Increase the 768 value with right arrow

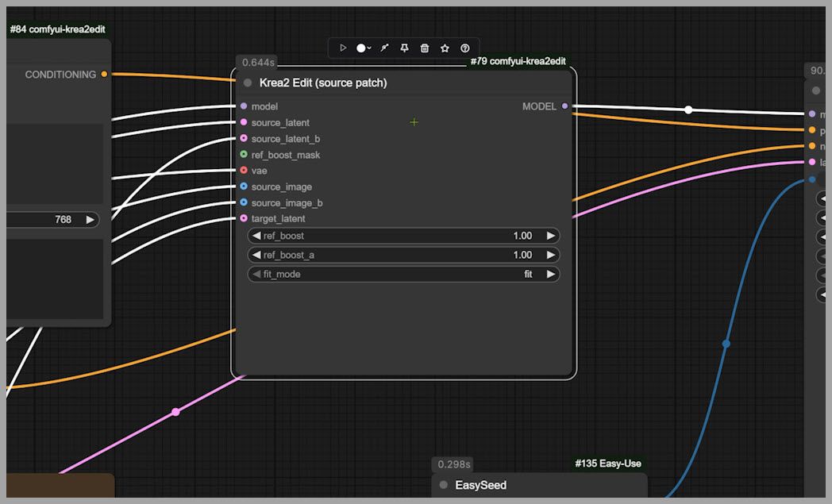(x=91, y=219)
